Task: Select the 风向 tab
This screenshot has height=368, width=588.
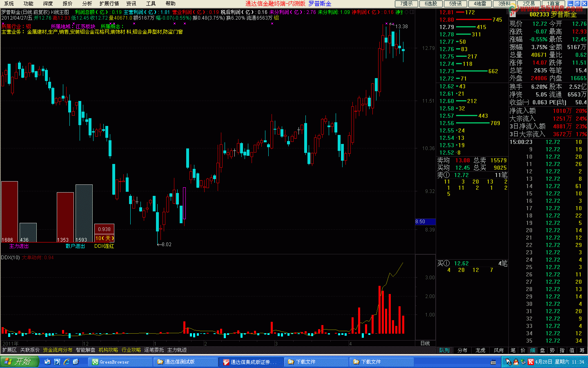Action: pyautogui.click(x=499, y=350)
